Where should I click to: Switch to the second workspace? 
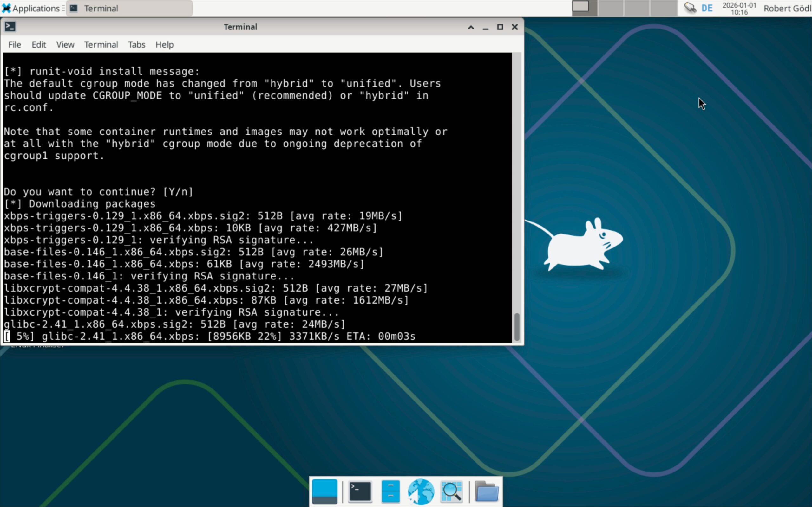[611, 8]
